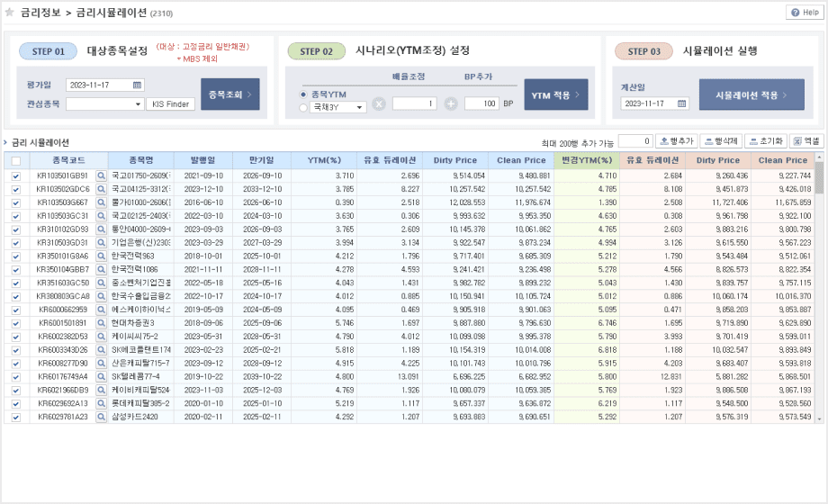The width and height of the screenshot is (828, 504).
Task: Click magnifier icon for KR6000662959
Action: click(101, 310)
